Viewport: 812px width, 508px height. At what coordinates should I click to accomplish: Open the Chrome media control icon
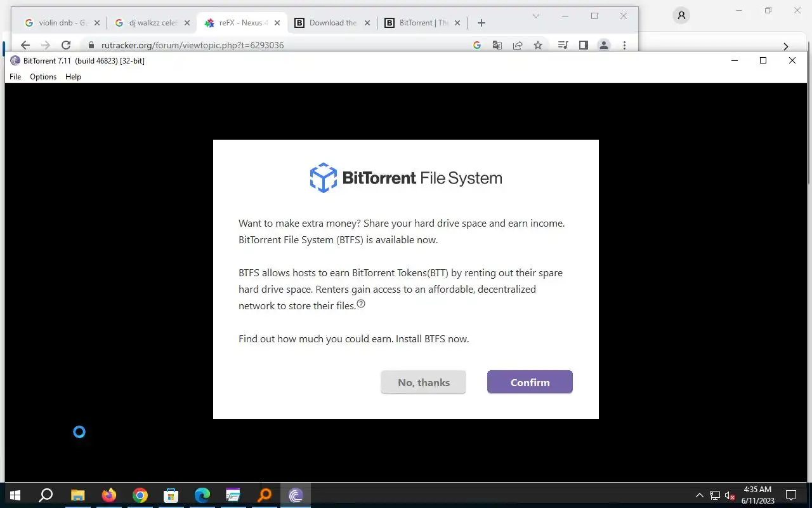coord(563,45)
